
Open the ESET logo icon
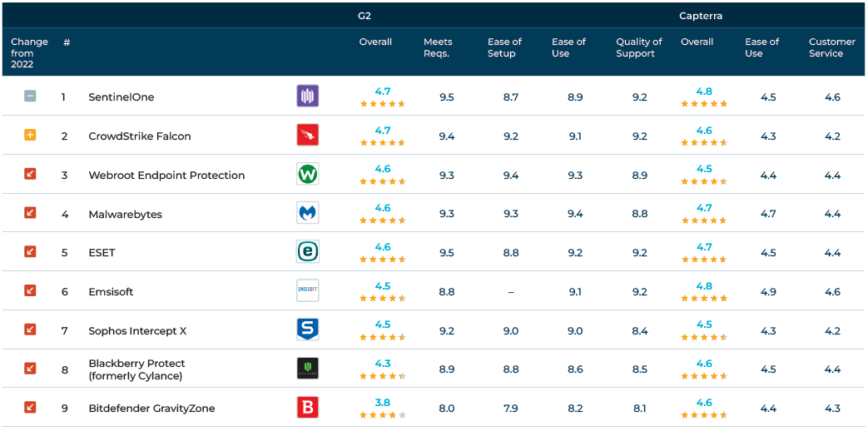(307, 252)
